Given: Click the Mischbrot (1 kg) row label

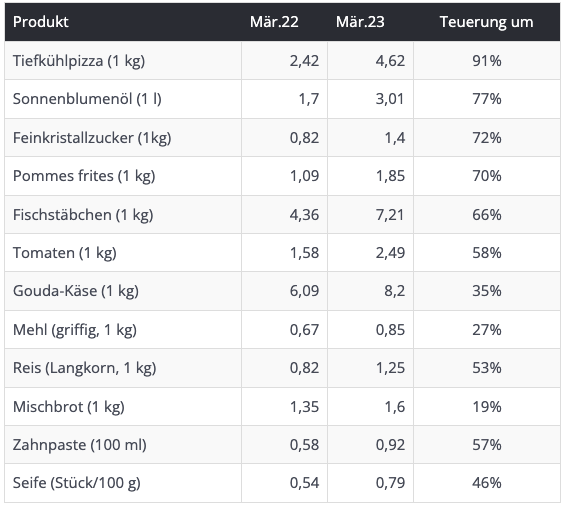Looking at the screenshot, I should [68, 407].
